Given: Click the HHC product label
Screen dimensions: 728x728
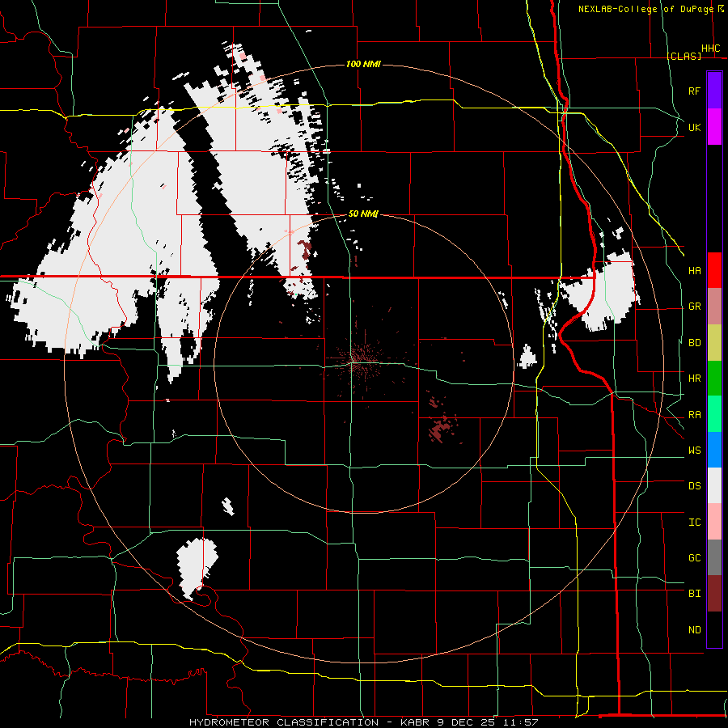Looking at the screenshot, I should (710, 49).
